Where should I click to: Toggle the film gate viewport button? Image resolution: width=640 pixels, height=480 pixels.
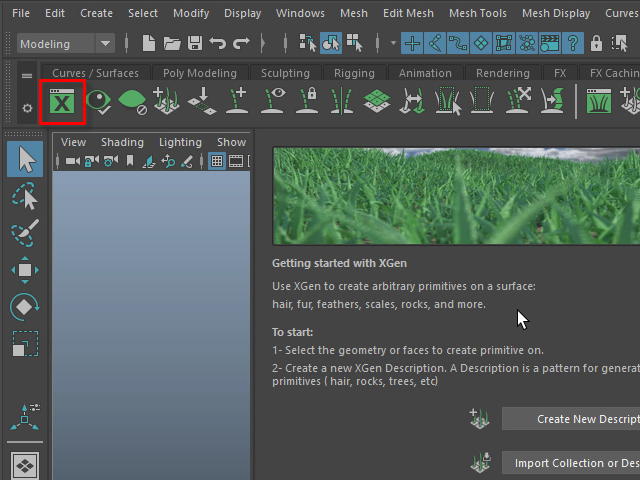(x=237, y=161)
